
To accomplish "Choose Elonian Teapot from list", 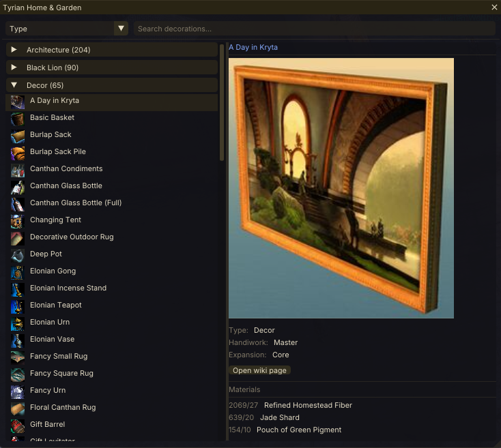I will tap(112, 307).
